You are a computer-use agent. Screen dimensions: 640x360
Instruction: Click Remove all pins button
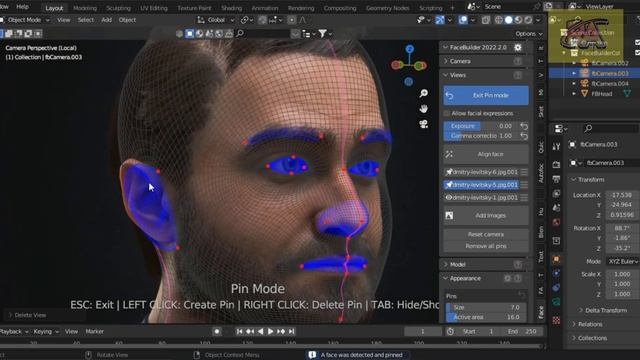tap(486, 246)
